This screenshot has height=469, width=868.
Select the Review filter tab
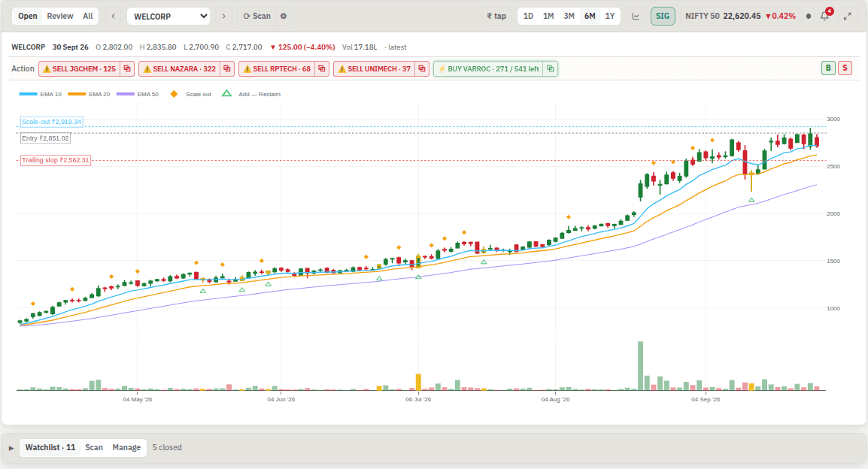click(x=59, y=16)
